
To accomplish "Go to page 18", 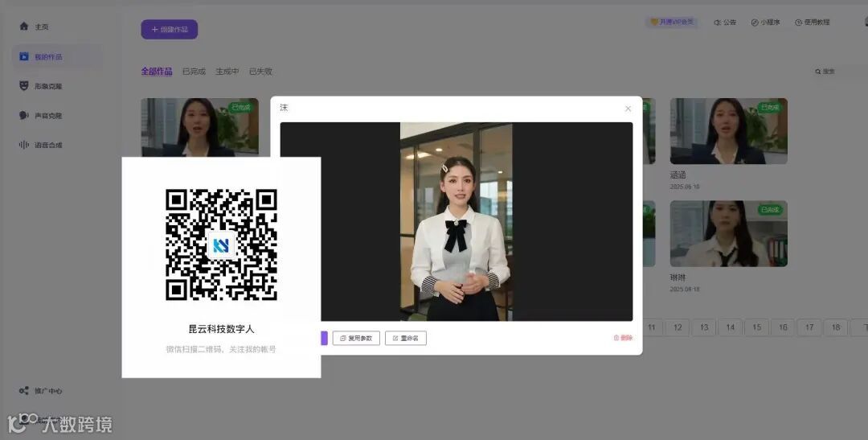I will [836, 327].
